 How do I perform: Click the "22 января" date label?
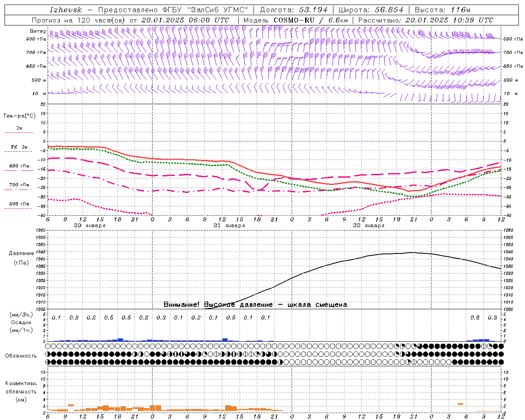point(368,226)
